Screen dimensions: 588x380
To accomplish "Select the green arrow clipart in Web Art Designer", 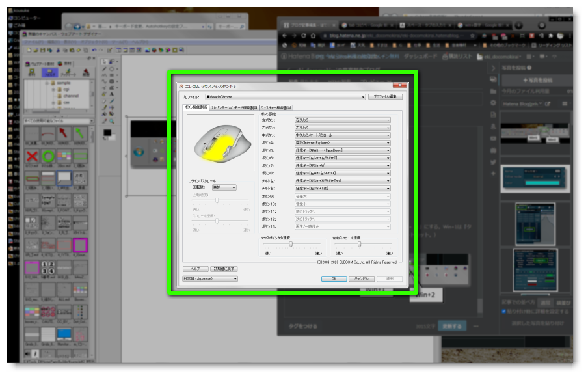I will click(80, 133).
